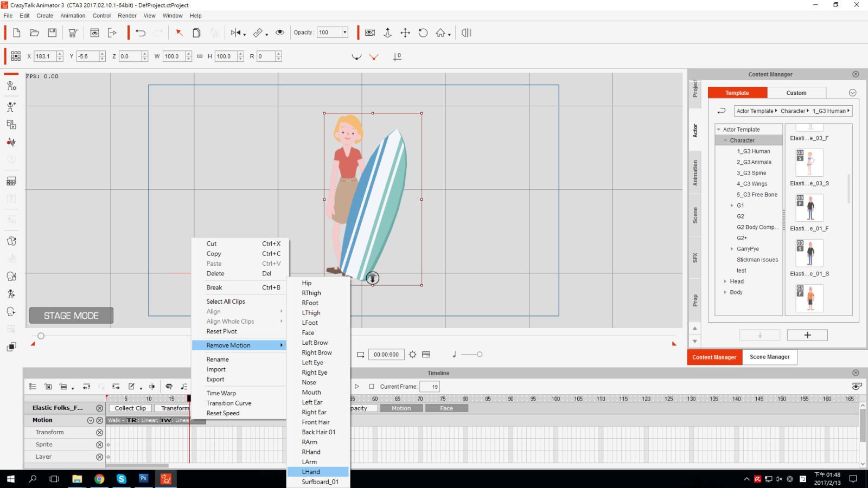Toggle the Layer track off
The image size is (868, 488).
point(99,457)
